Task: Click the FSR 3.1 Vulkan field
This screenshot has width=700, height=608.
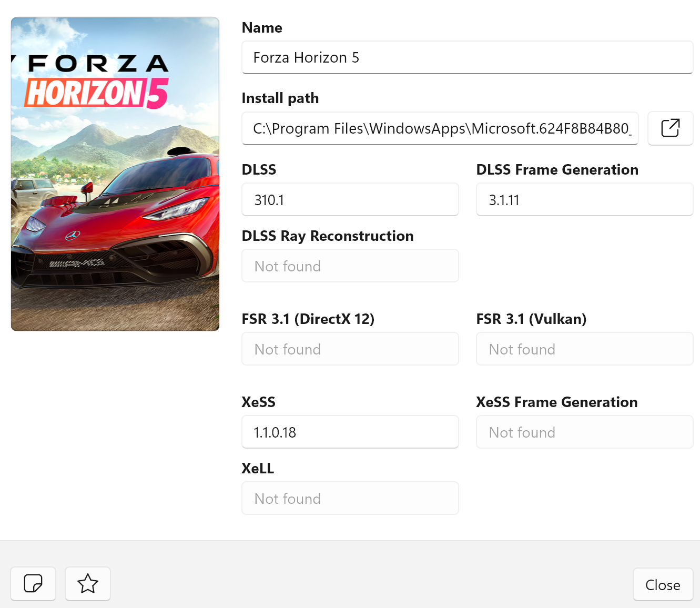Action: tap(585, 349)
